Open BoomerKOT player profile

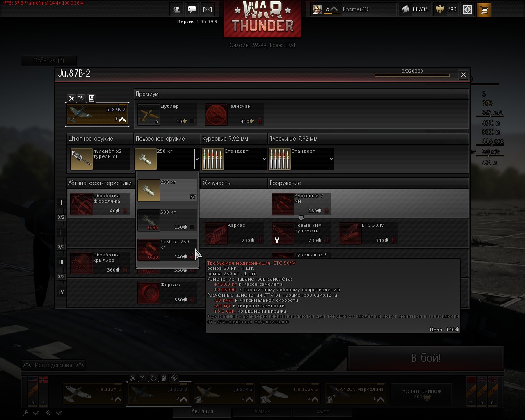pyautogui.click(x=353, y=9)
